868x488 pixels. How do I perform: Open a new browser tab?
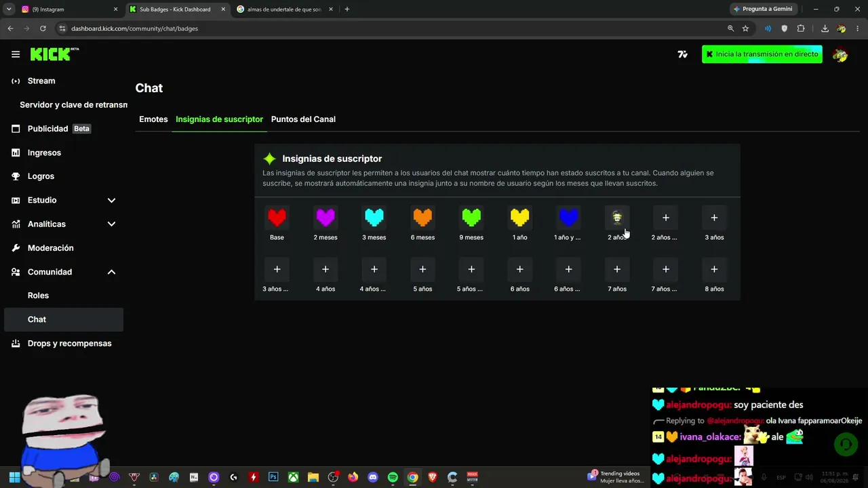point(347,9)
